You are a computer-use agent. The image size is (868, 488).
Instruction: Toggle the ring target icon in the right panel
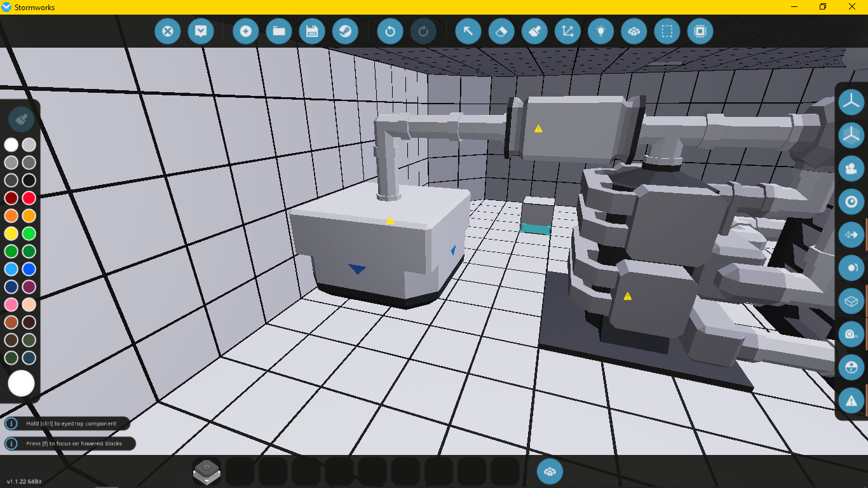[851, 201]
